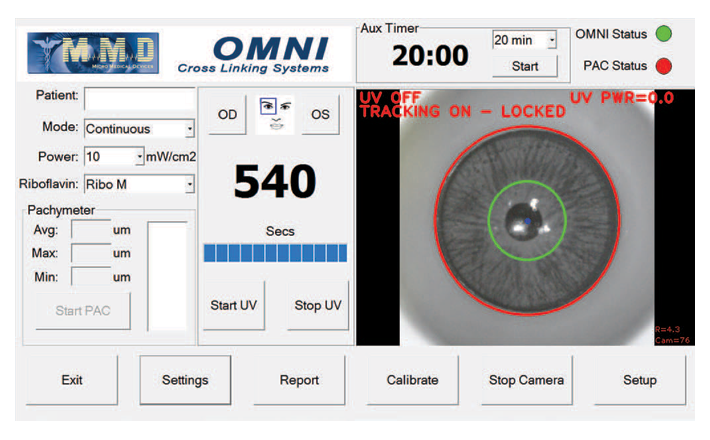
Task: Click Stop Camera
Action: 526,380
